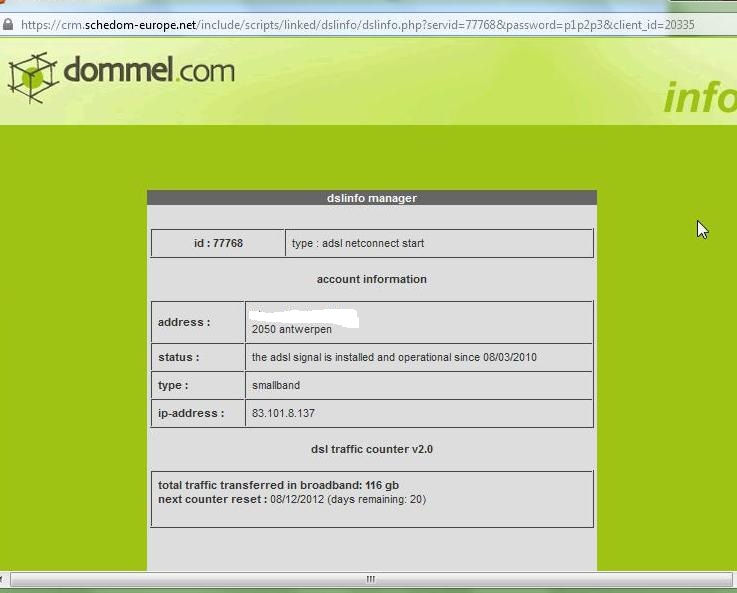Click the left scroll arrow of horizontal scrollbar
This screenshot has width=737, height=593.
pos(2,579)
